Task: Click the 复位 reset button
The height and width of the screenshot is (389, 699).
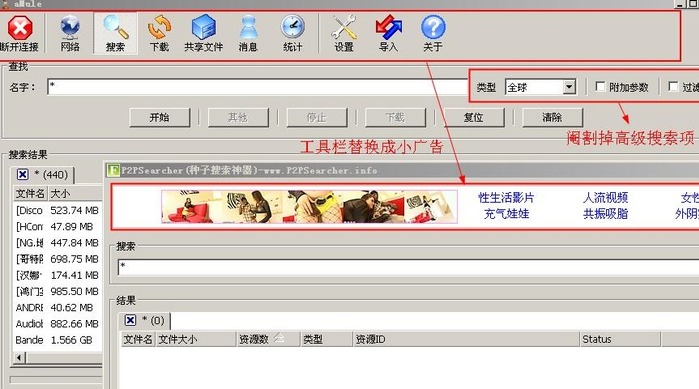Action: coord(473,117)
